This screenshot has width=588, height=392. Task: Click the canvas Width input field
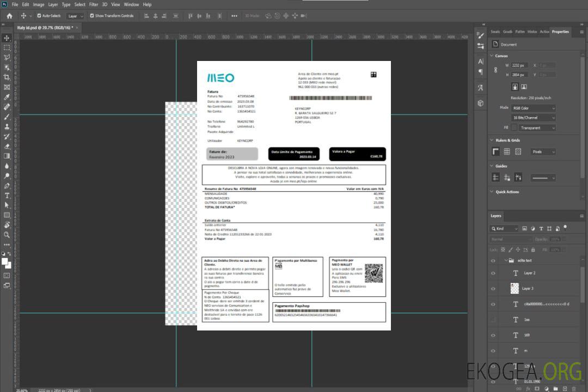click(x=519, y=65)
